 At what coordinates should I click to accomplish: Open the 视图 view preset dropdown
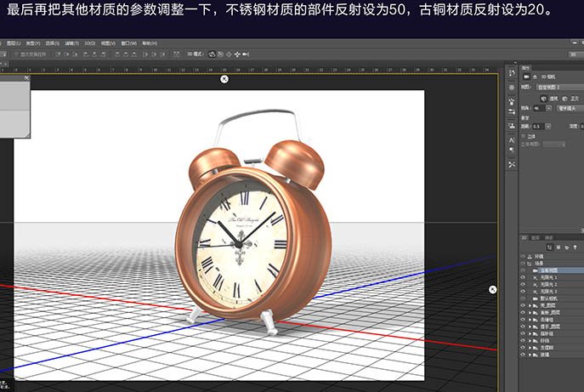point(560,87)
